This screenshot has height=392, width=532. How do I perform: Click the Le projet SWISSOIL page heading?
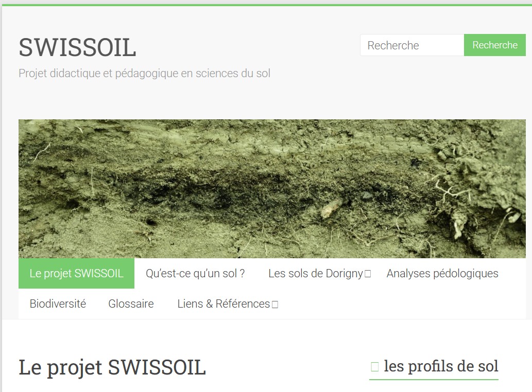coord(112,368)
